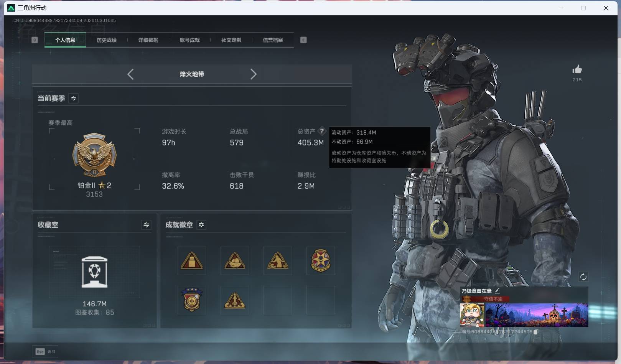Click the graveyard profile banner image

pos(537,315)
